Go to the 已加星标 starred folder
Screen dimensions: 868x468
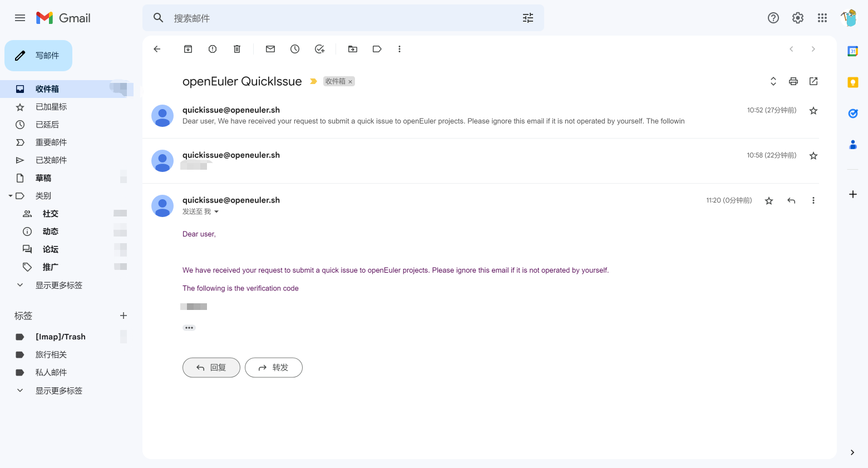coord(51,107)
